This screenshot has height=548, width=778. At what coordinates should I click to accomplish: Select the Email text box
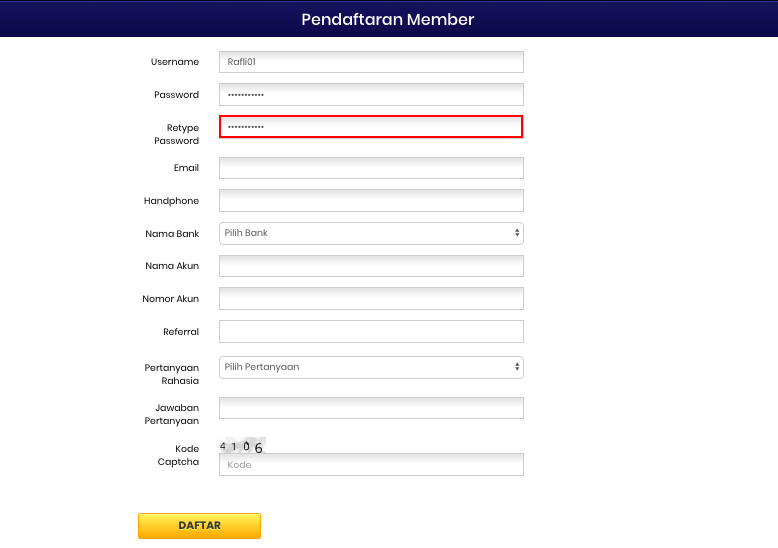371,168
